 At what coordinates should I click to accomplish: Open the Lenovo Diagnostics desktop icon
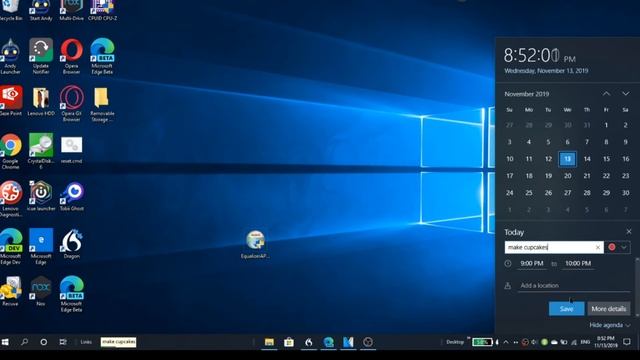click(11, 199)
